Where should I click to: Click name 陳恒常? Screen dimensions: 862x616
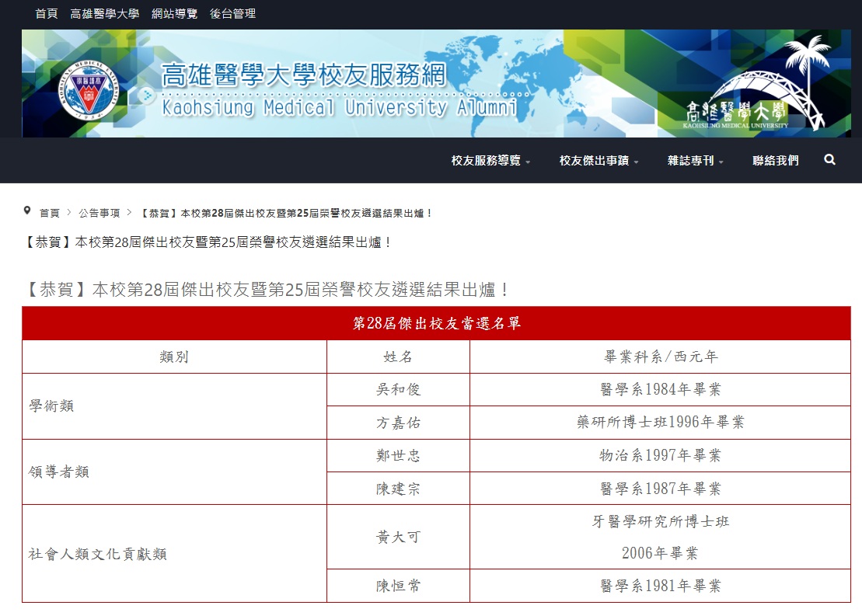pyautogui.click(x=398, y=586)
